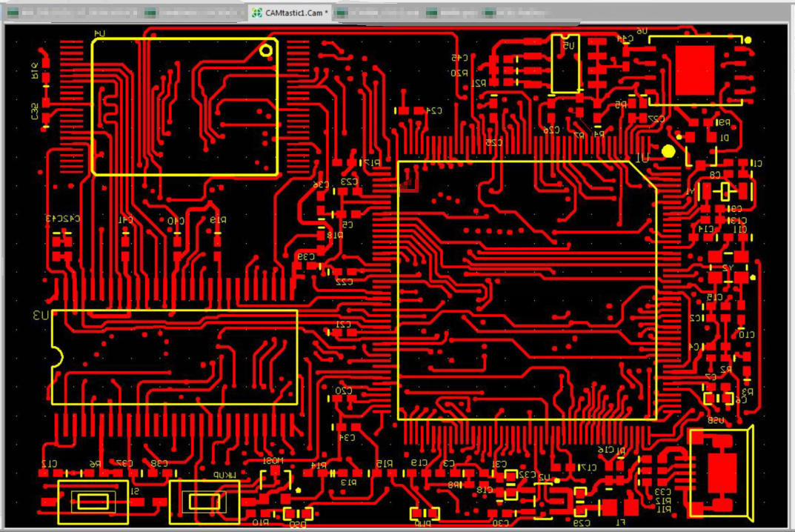Select the D1 diode designator
Viewport: 795px width, 532px height.
[x=724, y=138]
